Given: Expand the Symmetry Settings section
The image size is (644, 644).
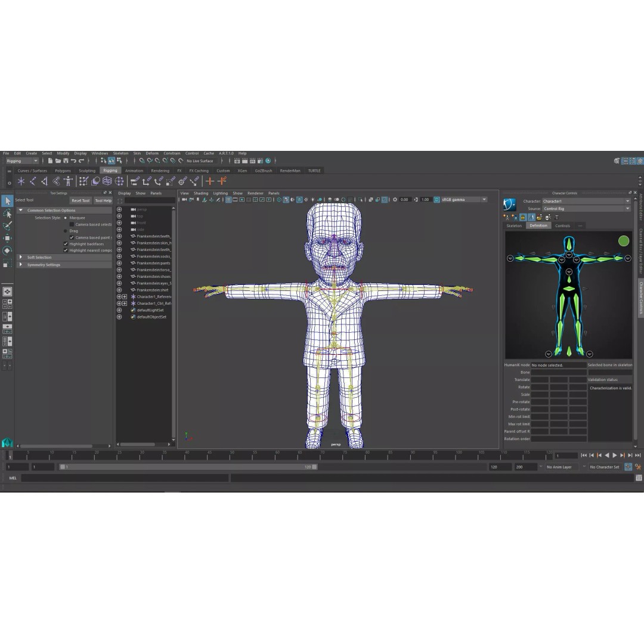Looking at the screenshot, I should 20,265.
